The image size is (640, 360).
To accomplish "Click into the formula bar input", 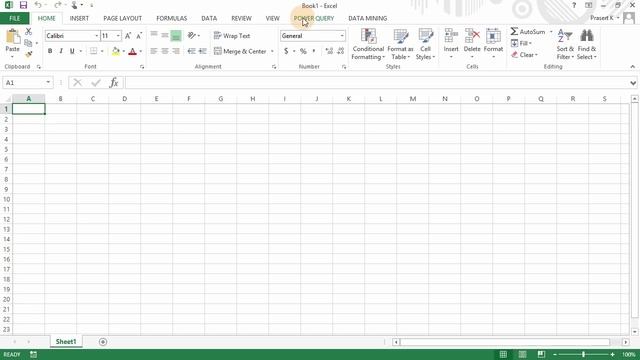I will pyautogui.click(x=376, y=83).
